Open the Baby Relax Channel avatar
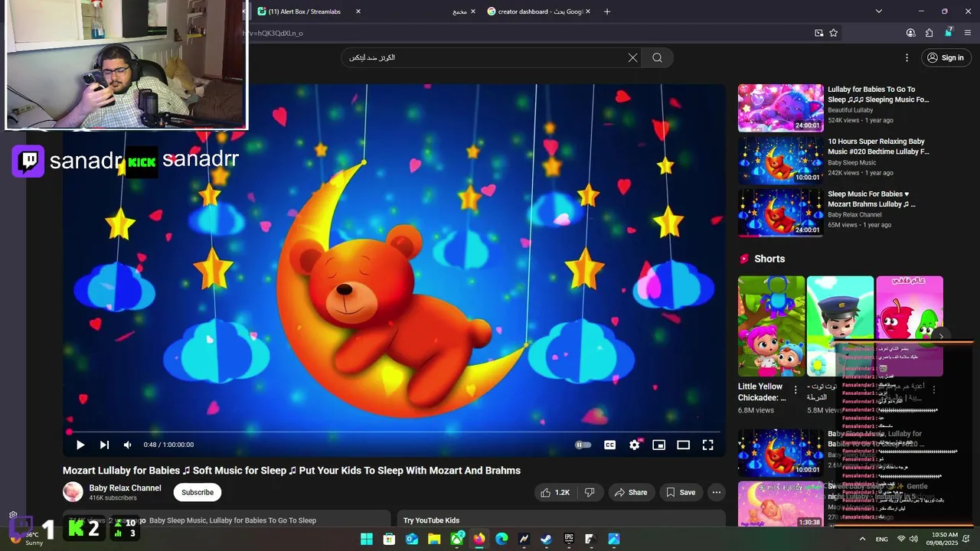 73,492
